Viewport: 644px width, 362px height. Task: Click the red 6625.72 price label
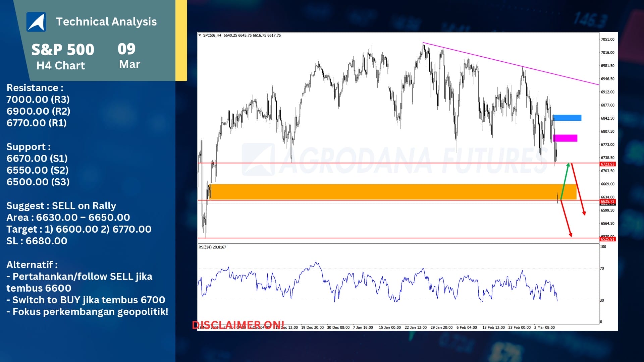click(607, 201)
